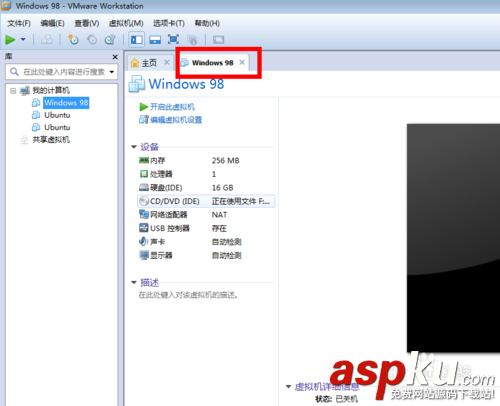This screenshot has width=500, height=406.
Task: Click the 256 MB memory value
Action: point(226,161)
